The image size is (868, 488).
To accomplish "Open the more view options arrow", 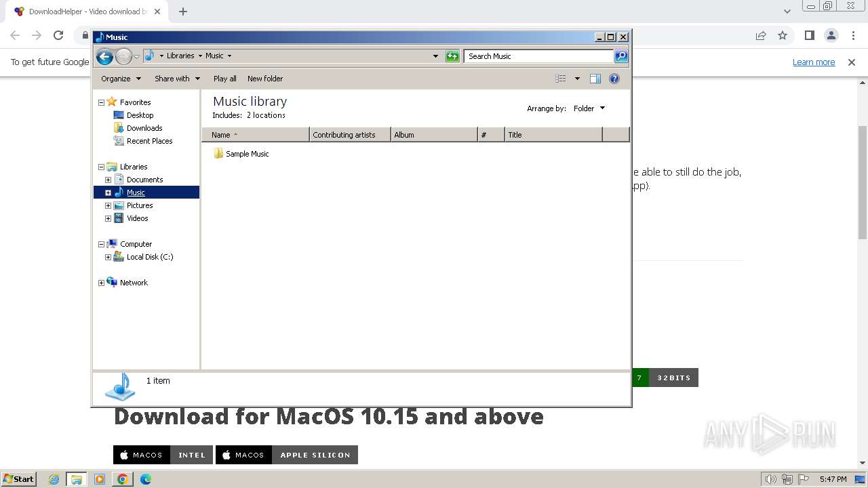I will pyautogui.click(x=577, y=79).
